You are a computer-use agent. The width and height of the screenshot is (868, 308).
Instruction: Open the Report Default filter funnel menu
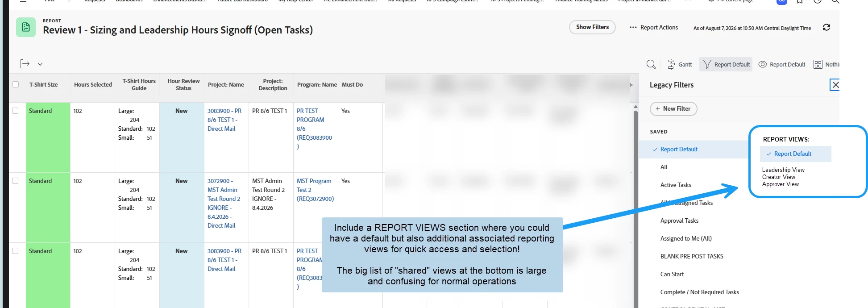click(726, 64)
